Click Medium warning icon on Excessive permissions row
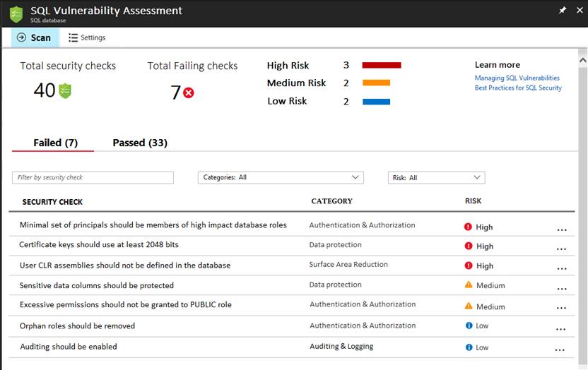The height and width of the screenshot is (370, 588). pyautogui.click(x=469, y=306)
